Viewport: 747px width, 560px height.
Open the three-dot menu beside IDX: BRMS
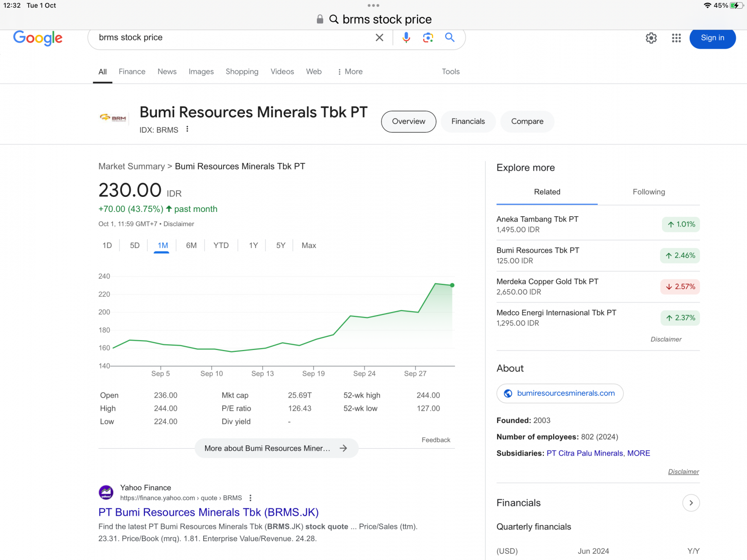click(x=187, y=129)
